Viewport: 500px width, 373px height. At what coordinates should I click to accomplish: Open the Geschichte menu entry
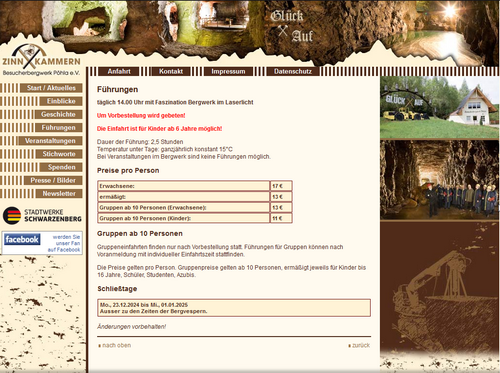58,114
